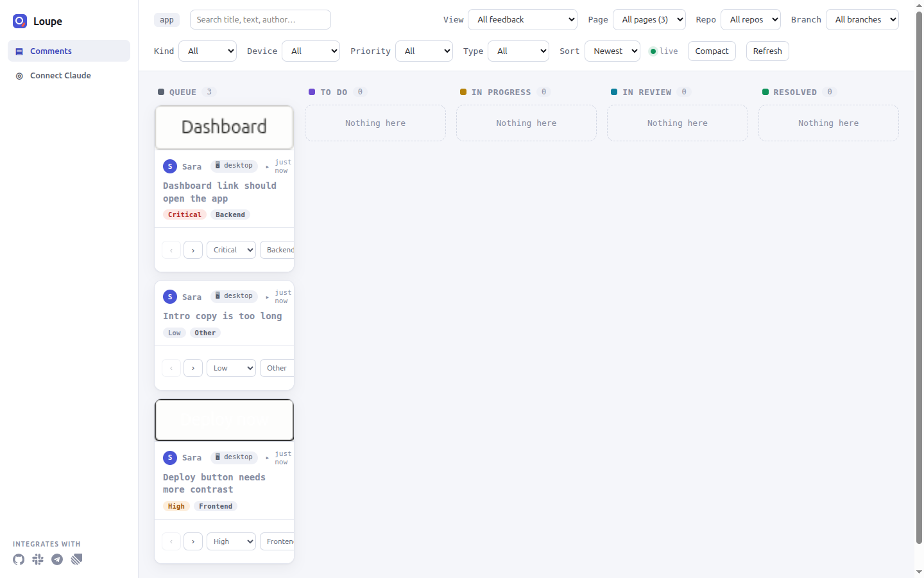Toggle Compact card view

coord(712,51)
